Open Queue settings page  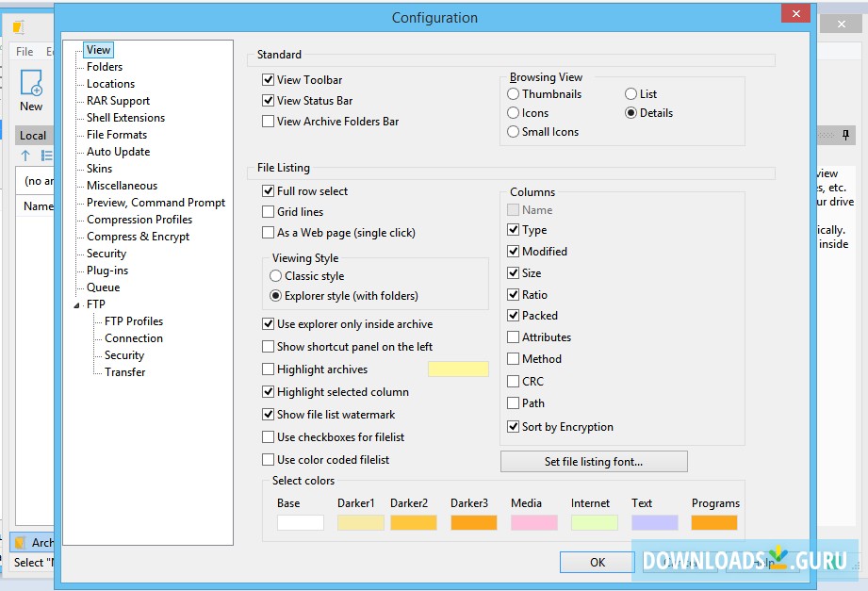point(103,288)
